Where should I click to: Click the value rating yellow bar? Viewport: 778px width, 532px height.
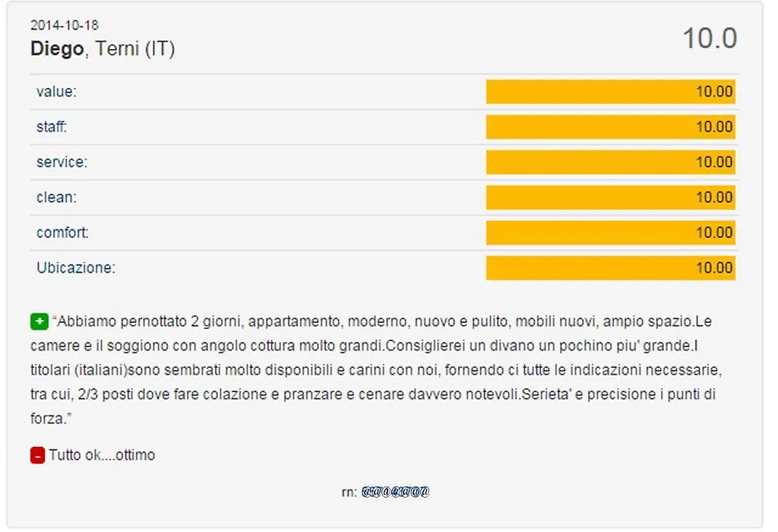pyautogui.click(x=611, y=92)
